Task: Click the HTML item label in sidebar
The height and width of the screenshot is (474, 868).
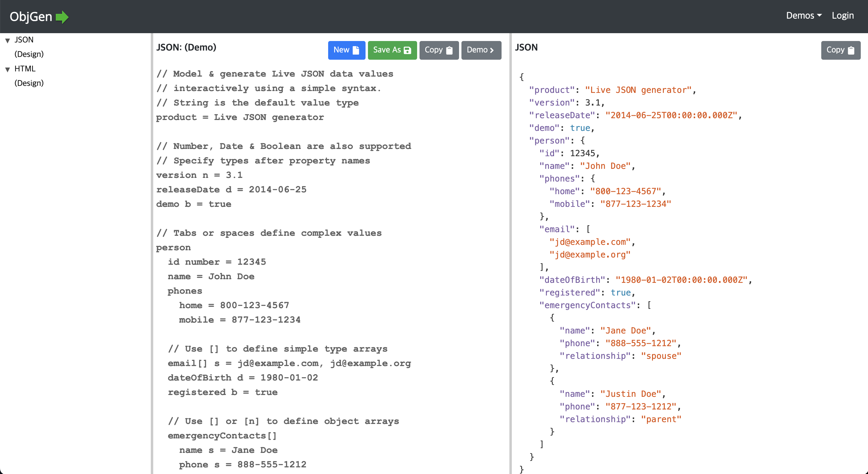Action: coord(25,69)
